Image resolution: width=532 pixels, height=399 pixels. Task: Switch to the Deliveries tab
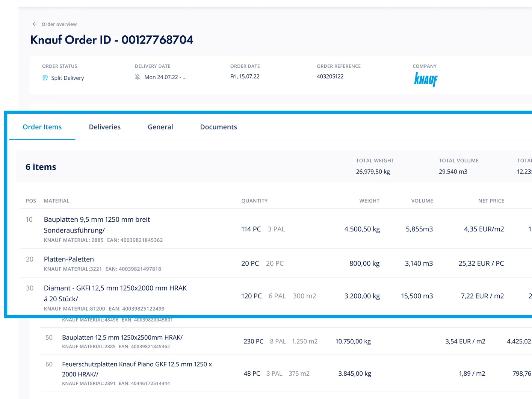(x=105, y=127)
